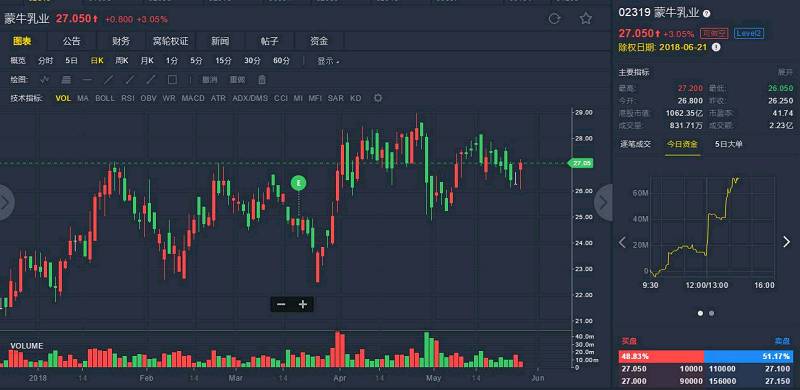
Task: Open indicator settings gear icon
Action: pos(378,98)
